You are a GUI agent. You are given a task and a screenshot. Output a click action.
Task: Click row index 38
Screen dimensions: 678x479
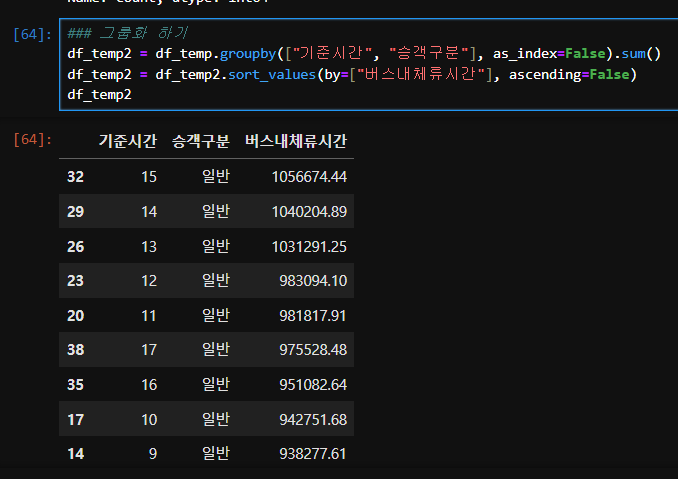tap(75, 350)
